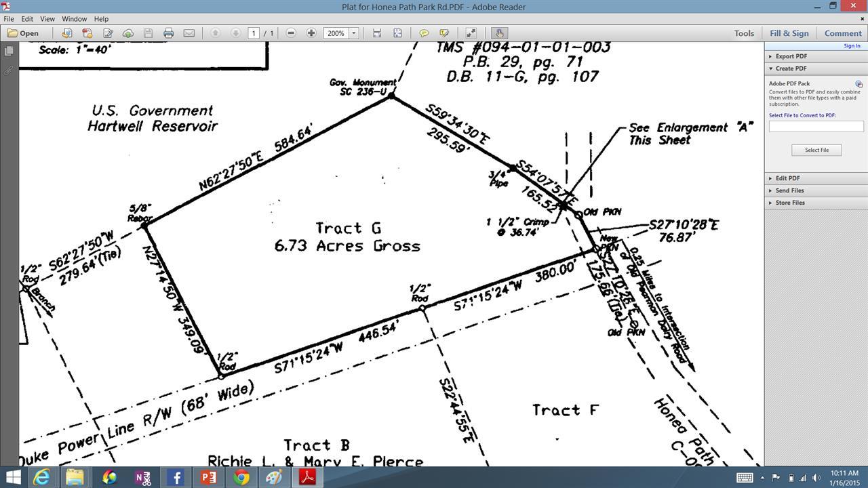
Task: Click the convert to PDF online icon
Action: (66, 33)
